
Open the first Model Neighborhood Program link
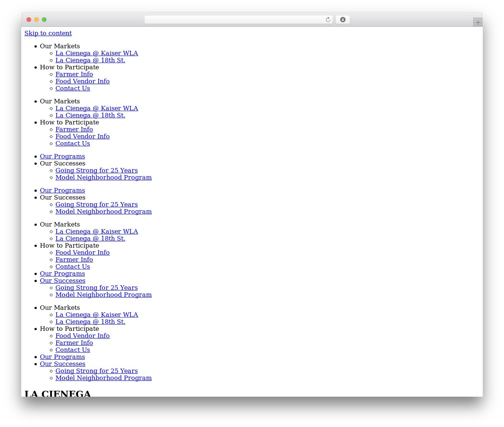pos(104,178)
